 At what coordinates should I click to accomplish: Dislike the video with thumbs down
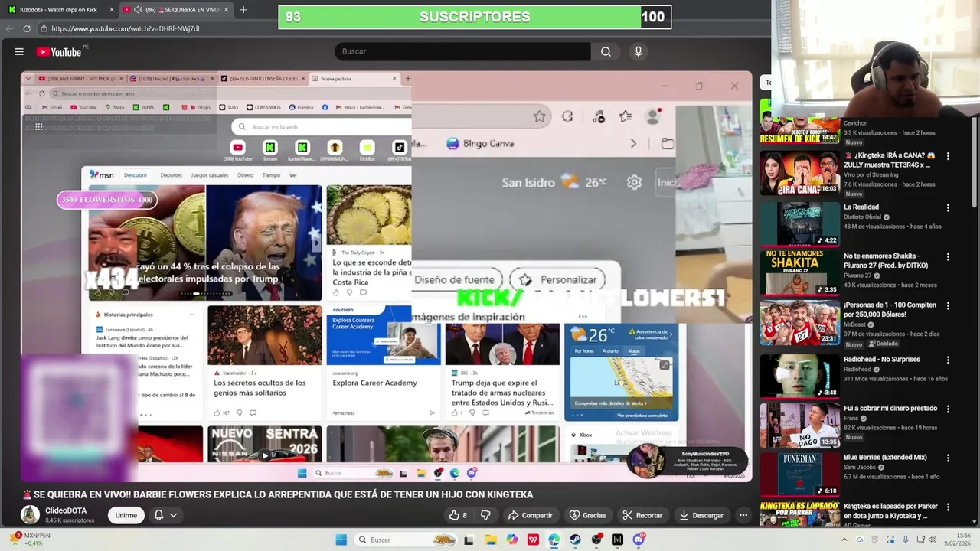coord(485,515)
